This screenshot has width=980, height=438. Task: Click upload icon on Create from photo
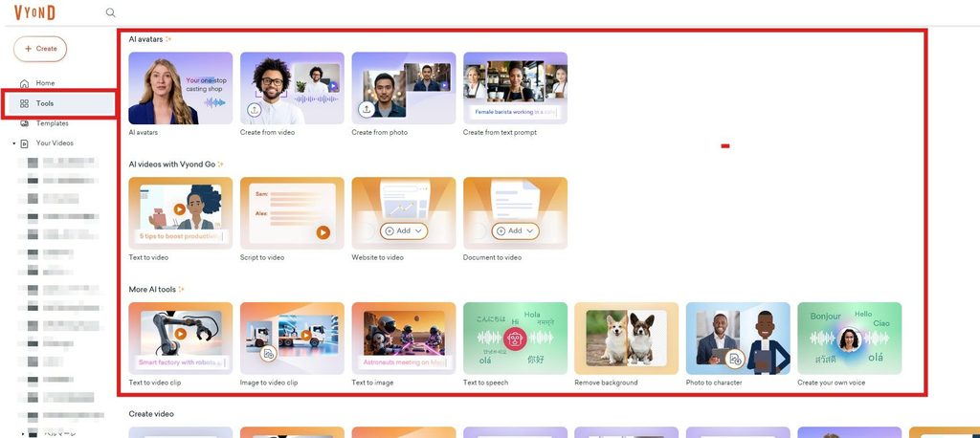[x=367, y=110]
